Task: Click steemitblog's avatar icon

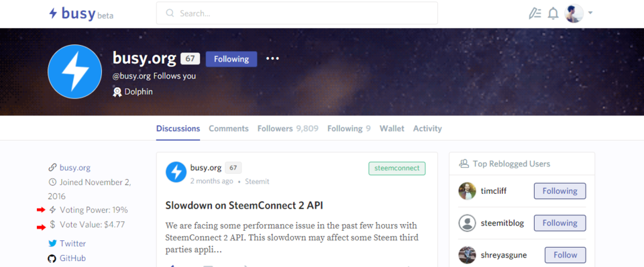Action: (467, 223)
